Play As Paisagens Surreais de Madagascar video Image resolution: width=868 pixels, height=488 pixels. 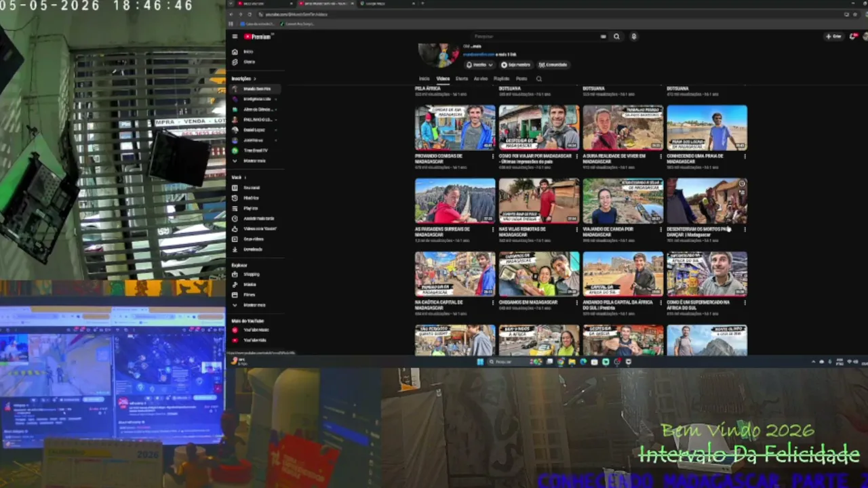coord(455,201)
